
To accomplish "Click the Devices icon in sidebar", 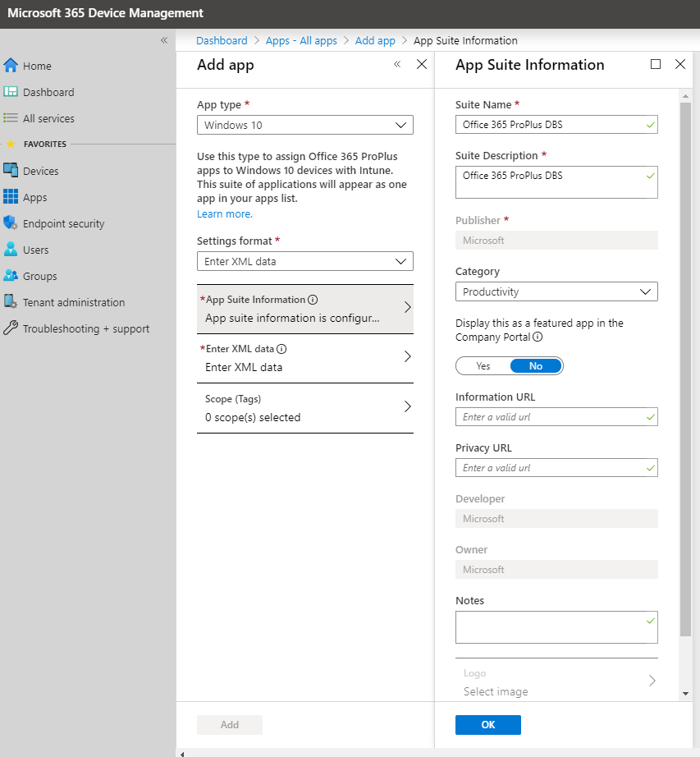I will click(x=11, y=171).
